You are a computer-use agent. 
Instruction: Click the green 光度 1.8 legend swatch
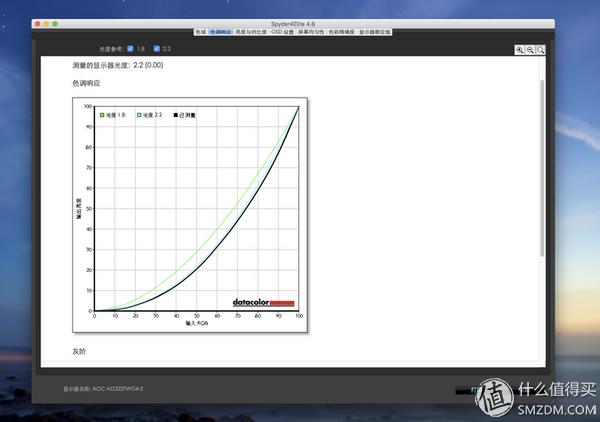(x=101, y=115)
